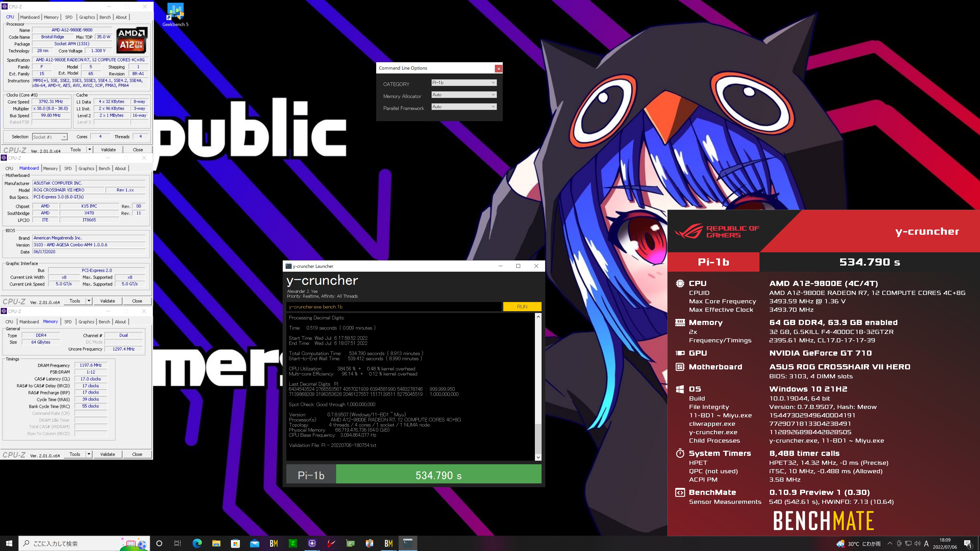
Task: Click the Cortana circle icon in taskbar
Action: [x=160, y=543]
